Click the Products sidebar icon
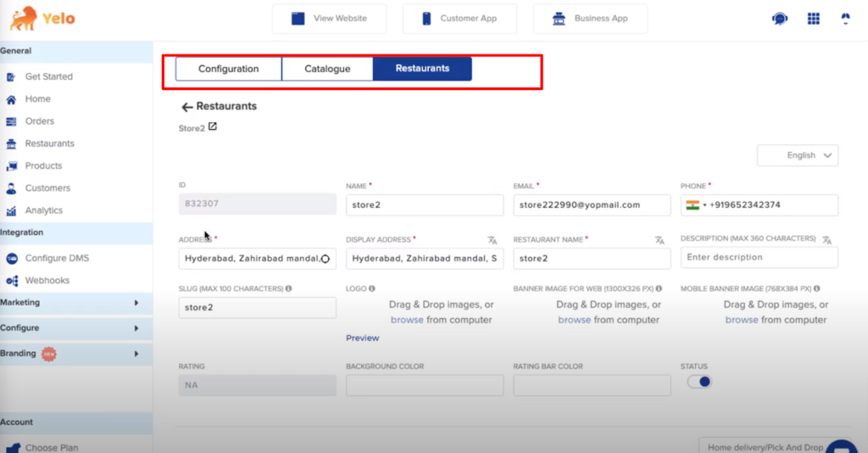Screen dimensions: 868x453 click(11, 166)
